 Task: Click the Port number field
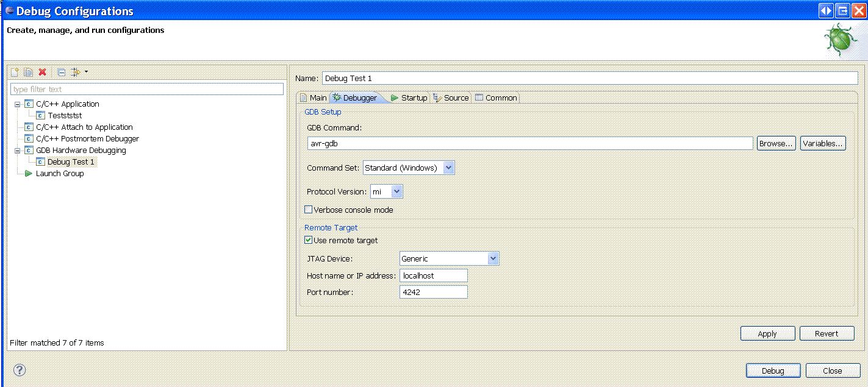[x=434, y=292]
